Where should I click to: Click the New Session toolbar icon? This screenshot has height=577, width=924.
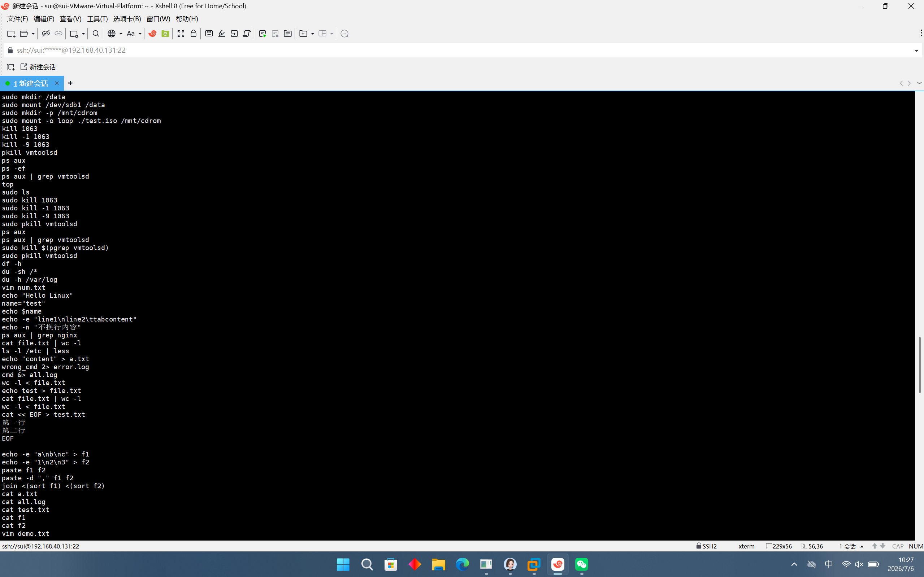click(11, 34)
